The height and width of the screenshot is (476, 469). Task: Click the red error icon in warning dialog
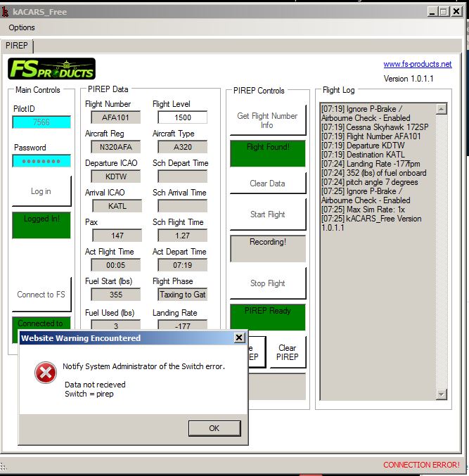pyautogui.click(x=46, y=373)
